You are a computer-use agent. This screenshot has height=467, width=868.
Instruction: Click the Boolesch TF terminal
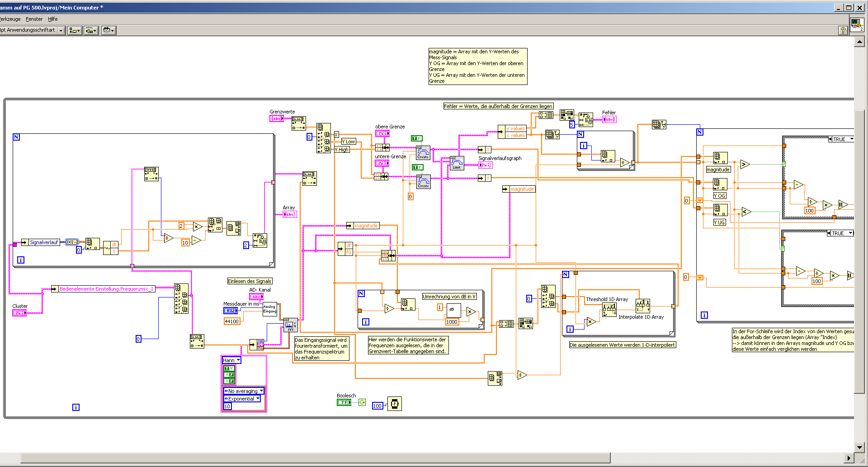pyautogui.click(x=344, y=402)
